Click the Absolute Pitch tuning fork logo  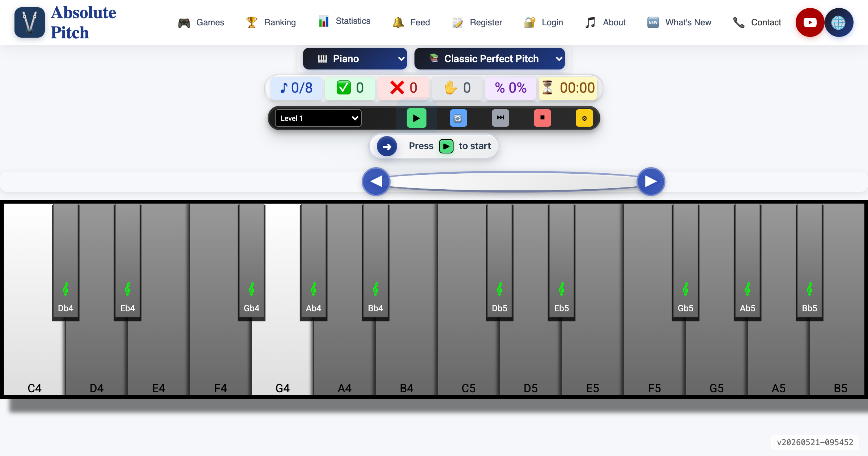point(30,22)
